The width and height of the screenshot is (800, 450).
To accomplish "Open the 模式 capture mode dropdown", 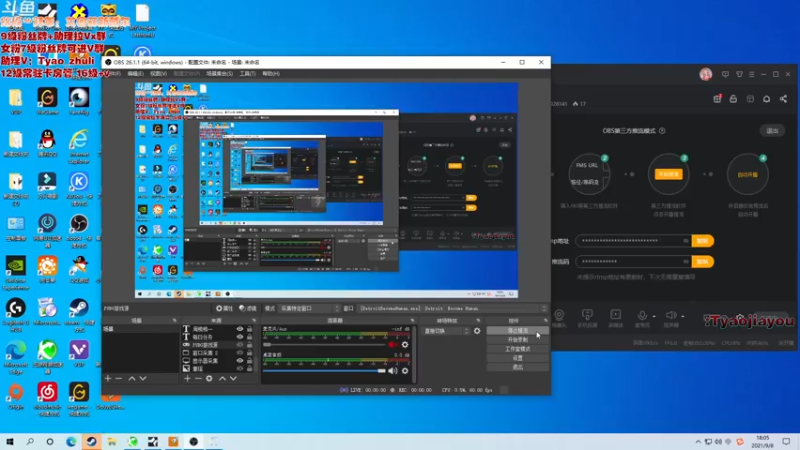I will coord(310,308).
